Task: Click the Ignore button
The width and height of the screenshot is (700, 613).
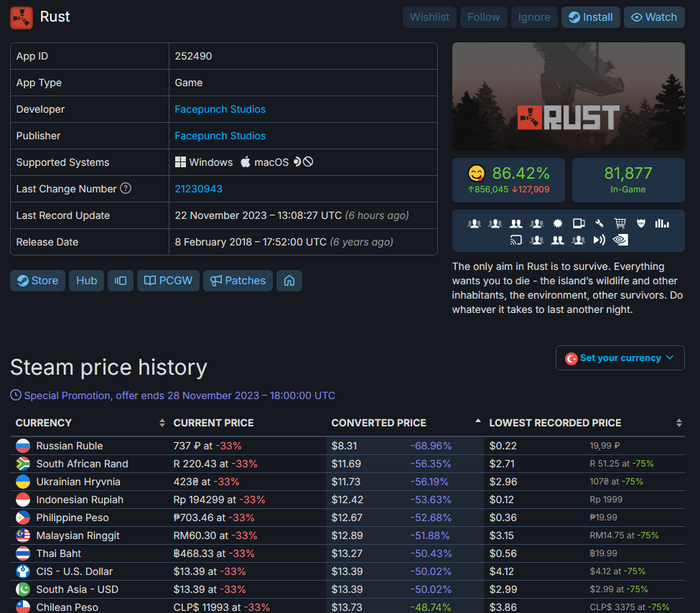Action: click(x=534, y=17)
